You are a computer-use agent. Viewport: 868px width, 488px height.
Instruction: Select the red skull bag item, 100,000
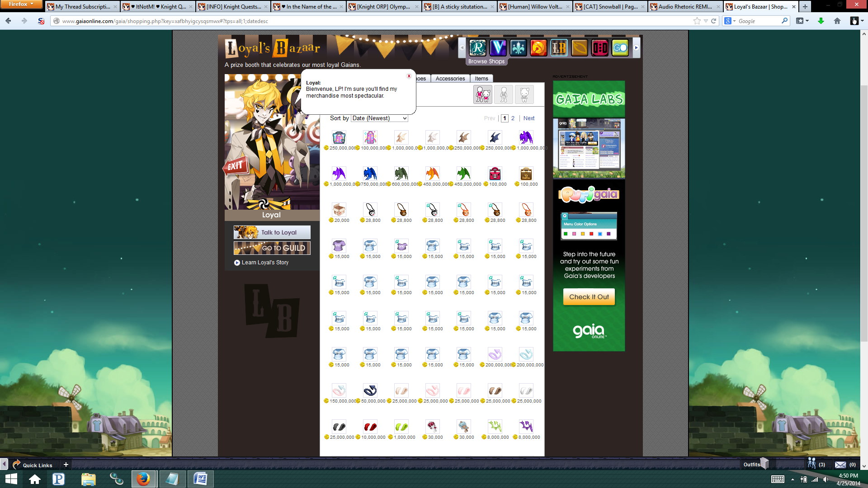pyautogui.click(x=495, y=173)
